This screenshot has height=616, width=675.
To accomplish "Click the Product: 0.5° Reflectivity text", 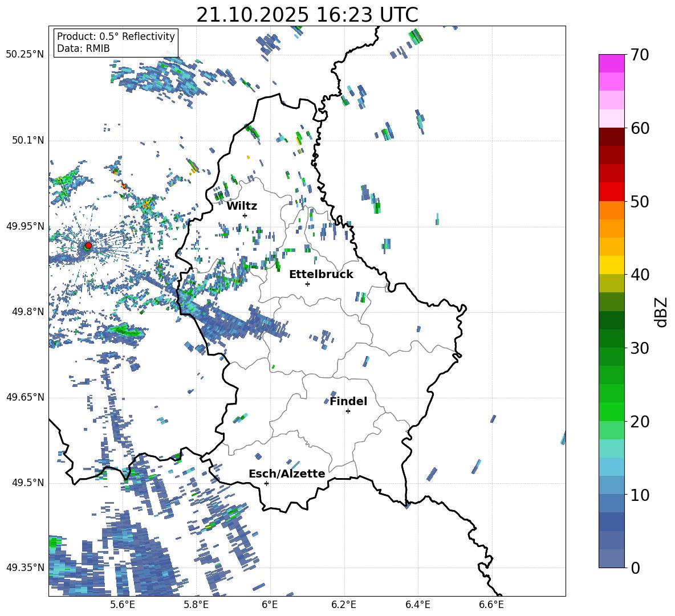I will point(116,36).
